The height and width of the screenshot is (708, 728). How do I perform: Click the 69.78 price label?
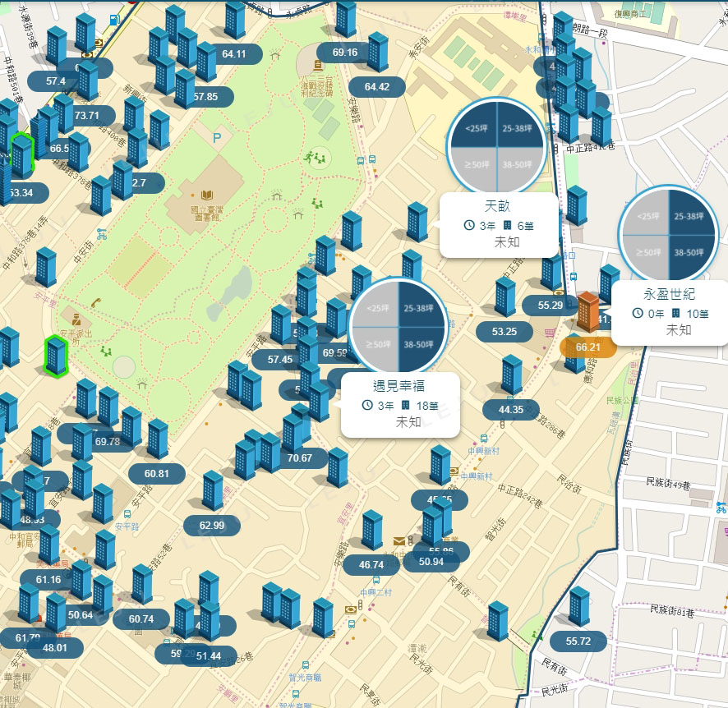[x=108, y=442]
